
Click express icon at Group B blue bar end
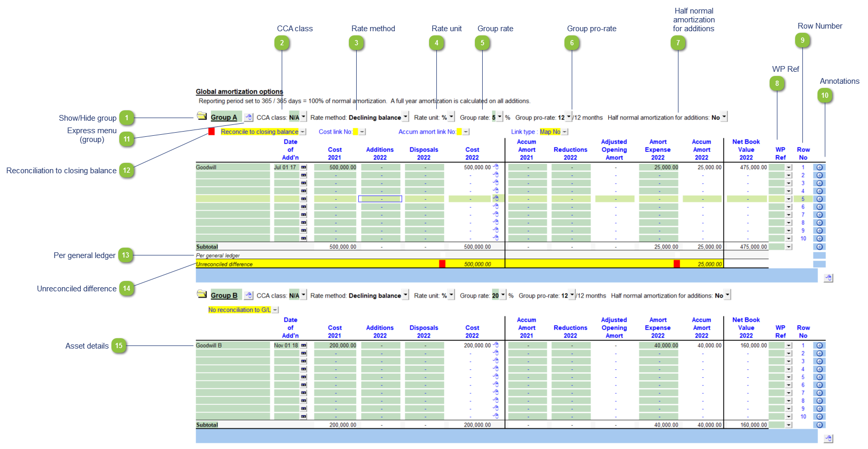(828, 439)
